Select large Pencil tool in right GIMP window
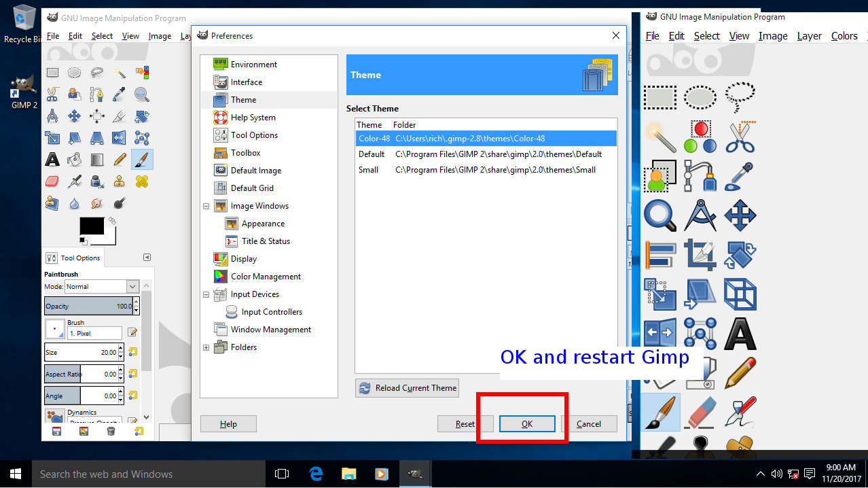This screenshot has width=868, height=488. 740,373
